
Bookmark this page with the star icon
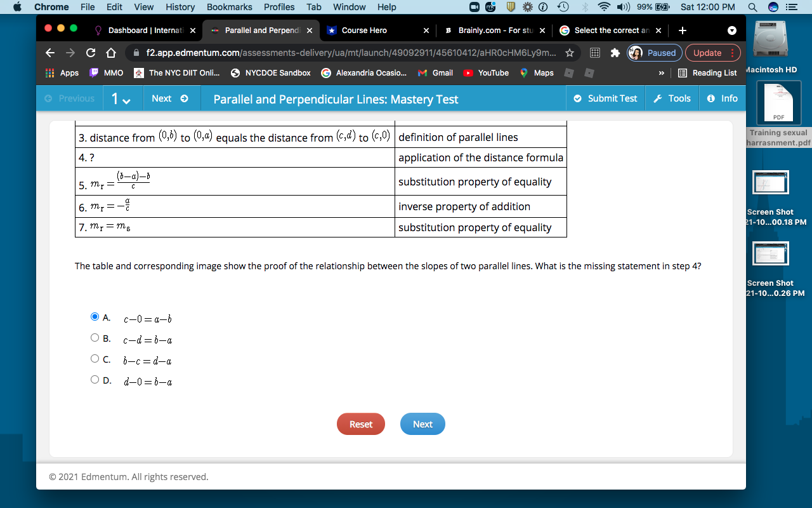570,53
